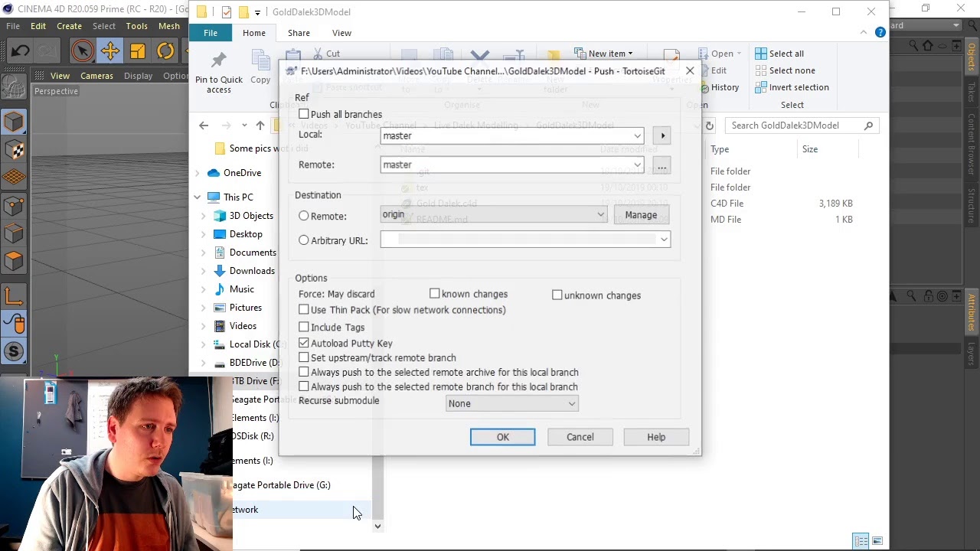This screenshot has width=980, height=551.
Task: Enable Set upstream/track remote branch checkbox
Action: click(x=304, y=357)
